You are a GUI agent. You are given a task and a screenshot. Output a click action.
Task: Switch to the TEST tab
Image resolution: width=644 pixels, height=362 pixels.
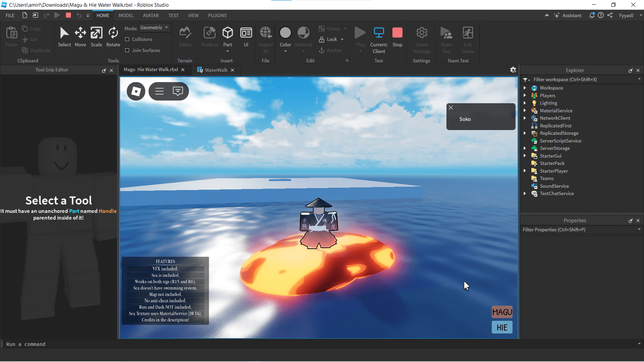(173, 15)
